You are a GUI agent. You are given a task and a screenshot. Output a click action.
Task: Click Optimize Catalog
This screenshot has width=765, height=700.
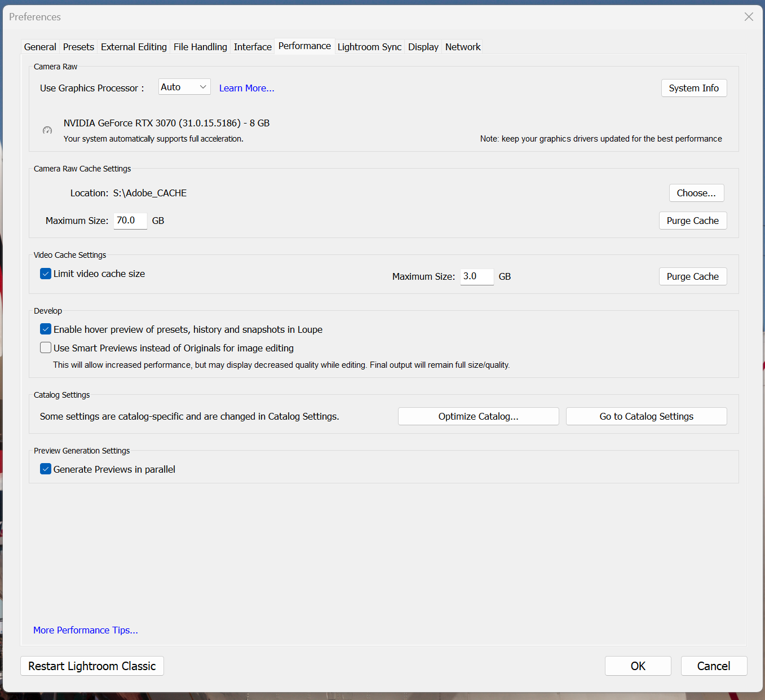(478, 416)
